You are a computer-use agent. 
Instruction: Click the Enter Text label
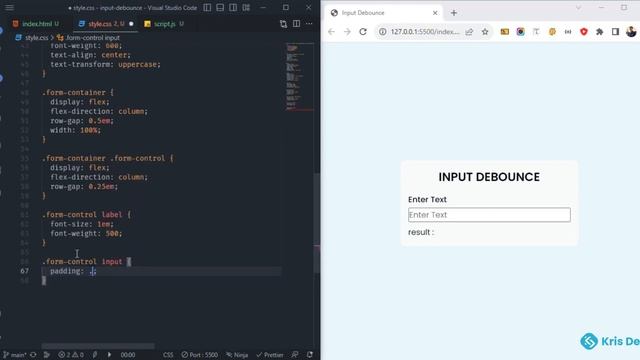[427, 200]
